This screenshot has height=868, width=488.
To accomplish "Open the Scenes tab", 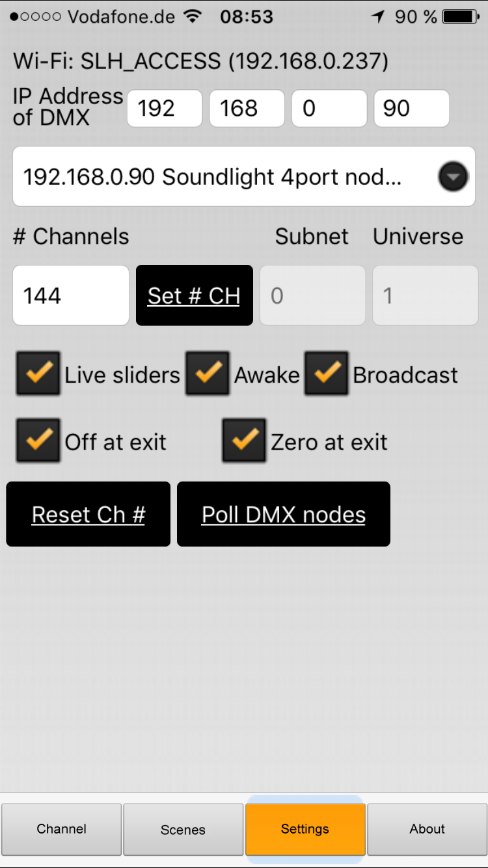I will (183, 829).
